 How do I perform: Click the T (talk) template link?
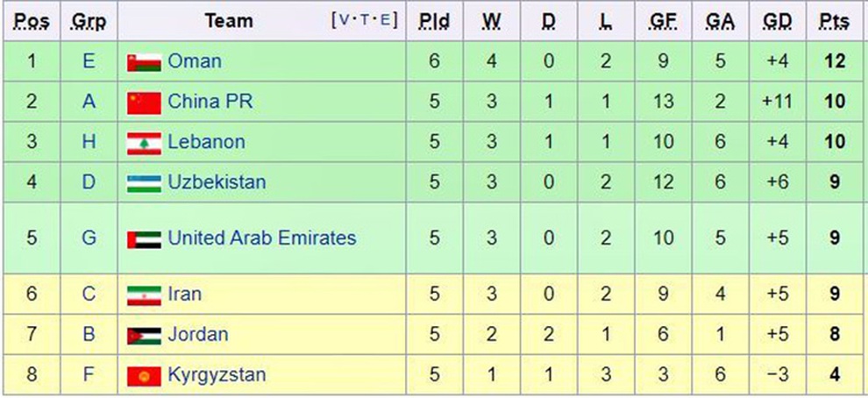click(x=364, y=20)
